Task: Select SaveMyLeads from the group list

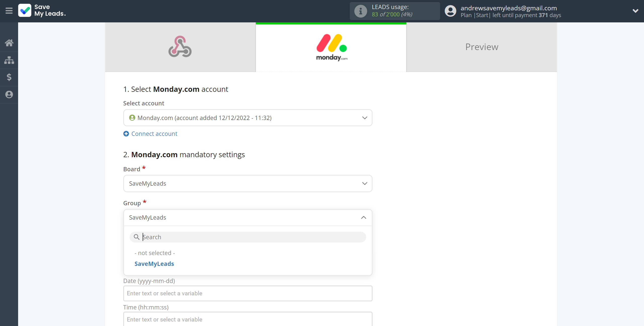Action: pyautogui.click(x=154, y=264)
